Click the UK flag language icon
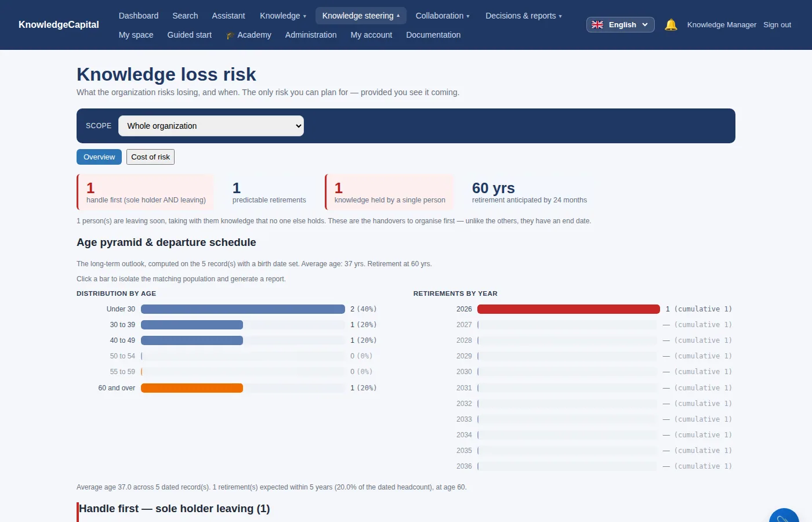 tap(597, 25)
